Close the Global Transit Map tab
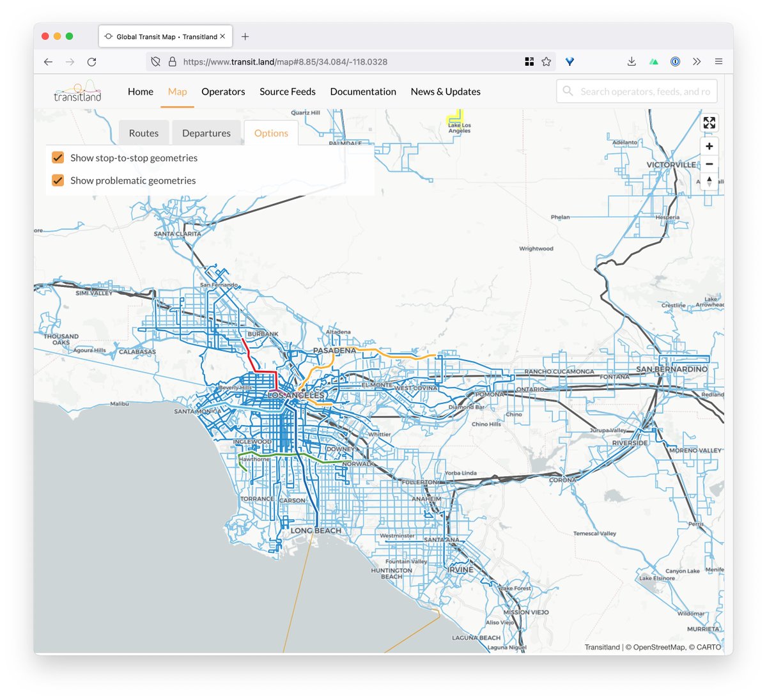767x700 pixels. (222, 36)
